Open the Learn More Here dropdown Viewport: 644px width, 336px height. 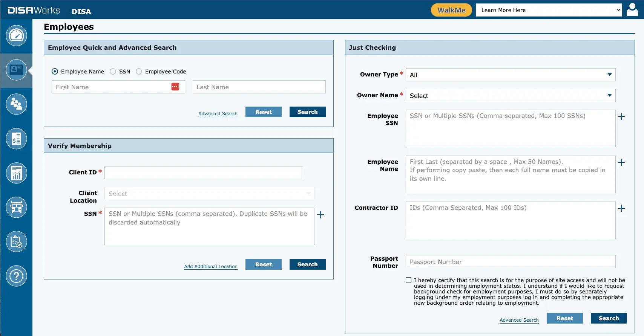pyautogui.click(x=549, y=10)
